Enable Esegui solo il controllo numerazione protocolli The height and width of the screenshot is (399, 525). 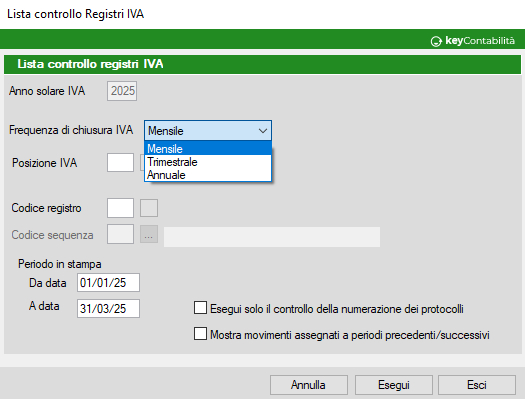tap(200, 308)
